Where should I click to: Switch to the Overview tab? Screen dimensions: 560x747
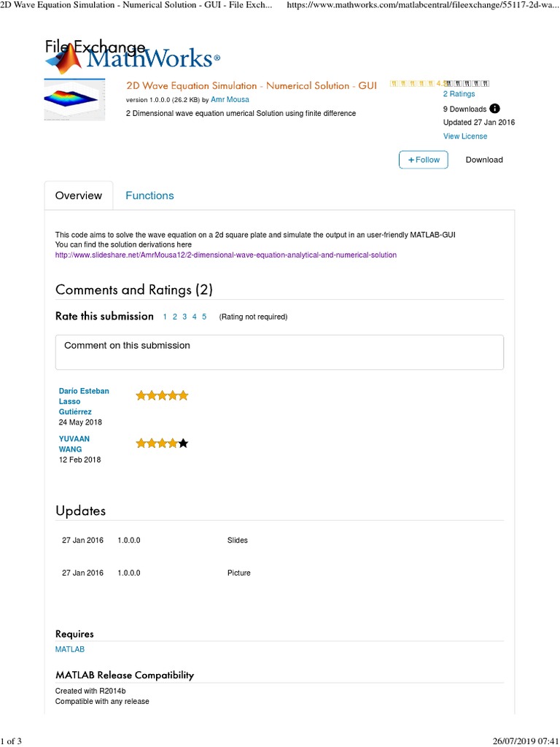[79, 196]
